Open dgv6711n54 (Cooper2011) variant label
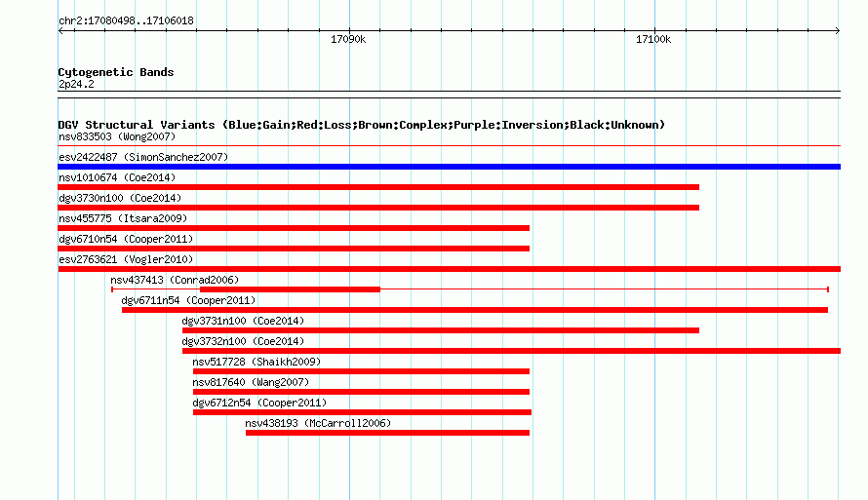Screen dimensions: 868x500 pyautogui.click(x=189, y=300)
